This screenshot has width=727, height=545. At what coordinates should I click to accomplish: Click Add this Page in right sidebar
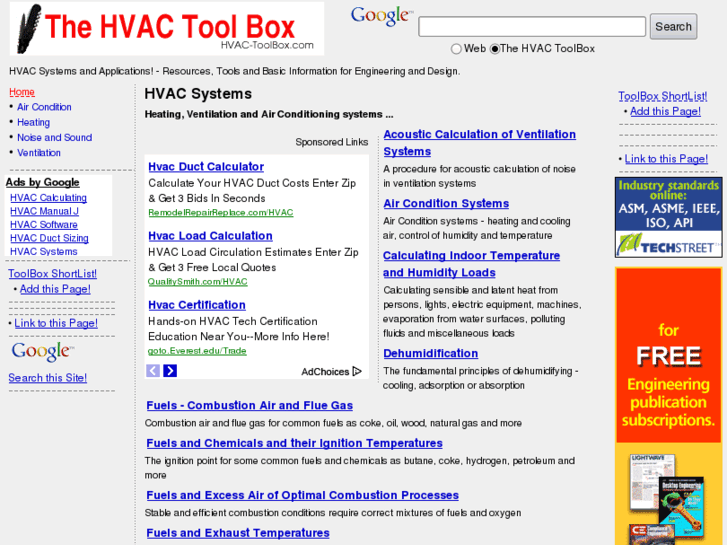tap(665, 111)
